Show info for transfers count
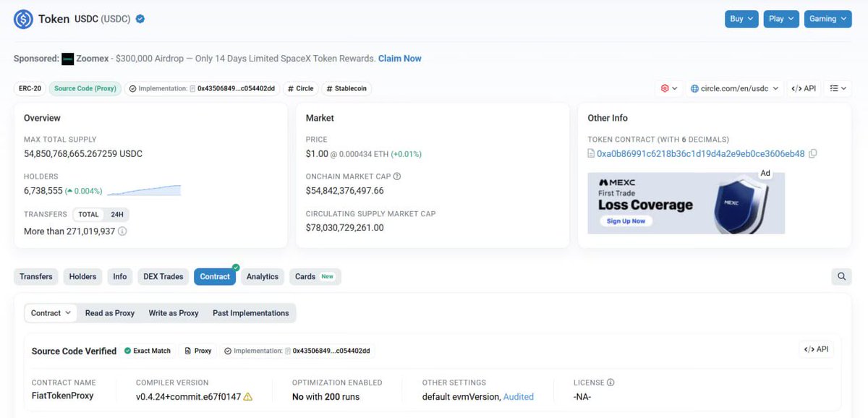Screen dimensions: 868x418 coord(122,231)
